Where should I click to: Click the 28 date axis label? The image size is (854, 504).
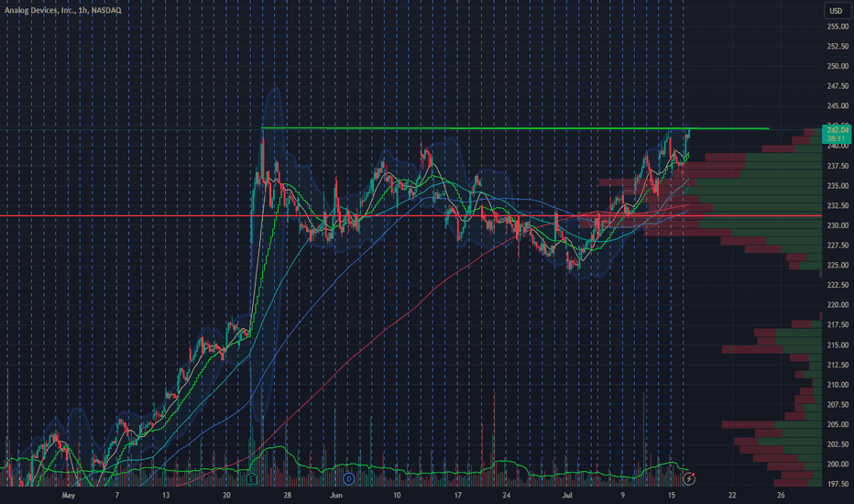click(x=288, y=495)
